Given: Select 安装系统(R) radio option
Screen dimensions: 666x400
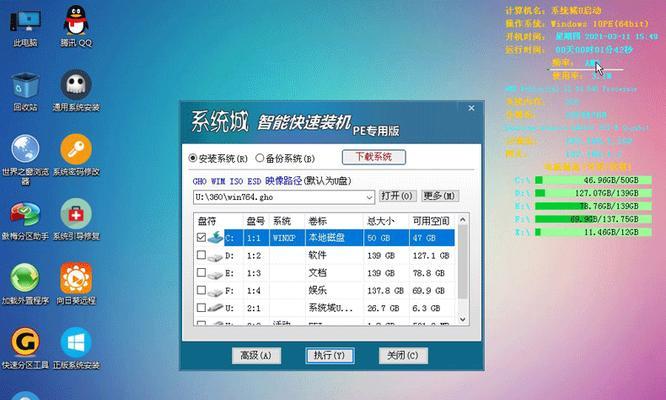Looking at the screenshot, I should coord(218,158).
